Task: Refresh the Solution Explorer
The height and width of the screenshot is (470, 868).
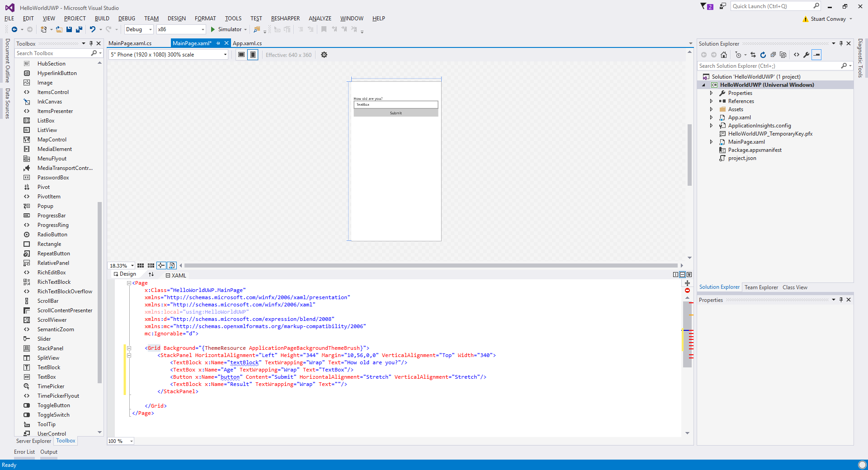Action: click(763, 55)
